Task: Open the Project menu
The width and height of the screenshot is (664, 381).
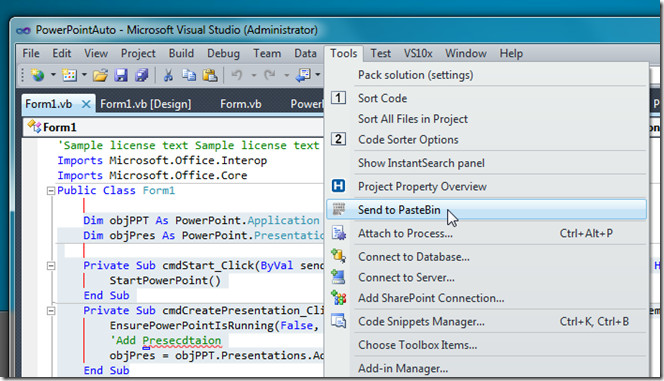Action: 138,53
